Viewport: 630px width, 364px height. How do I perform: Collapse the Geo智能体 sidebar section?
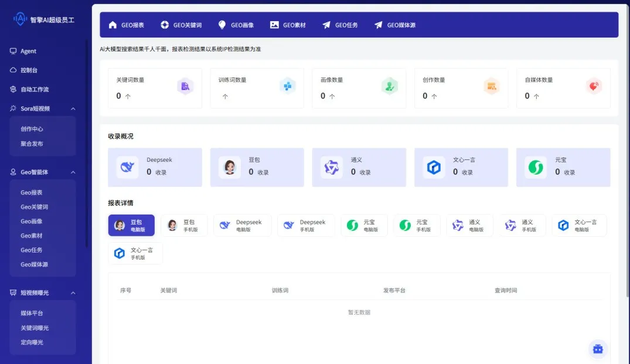(x=73, y=172)
